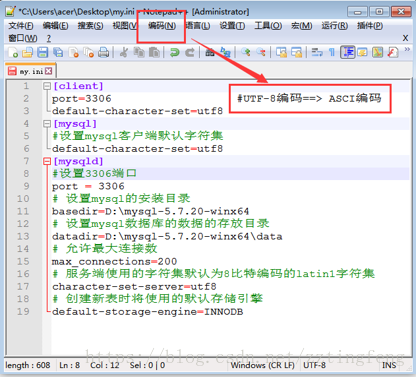Screen dimensions: 416x377
Task: Click the synchronize horizontal scrolling icon
Action: tap(296, 52)
